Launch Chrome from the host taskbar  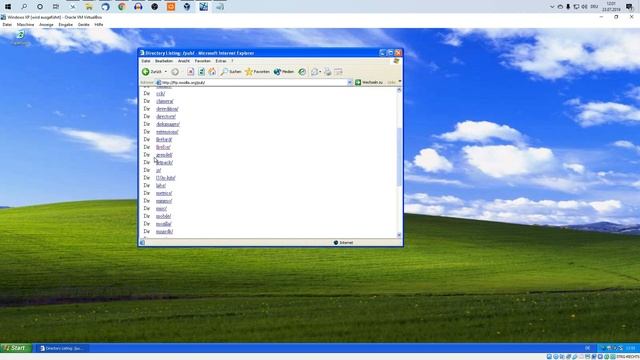click(122, 7)
